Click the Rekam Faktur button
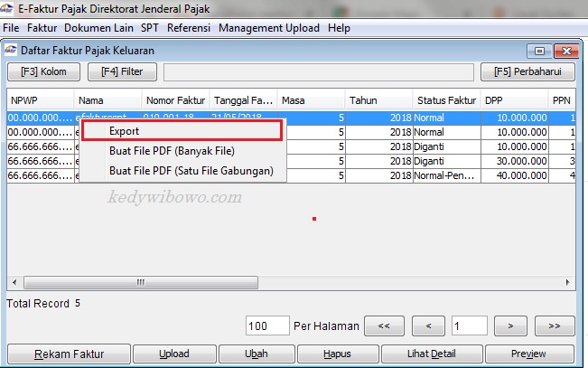 click(x=69, y=354)
